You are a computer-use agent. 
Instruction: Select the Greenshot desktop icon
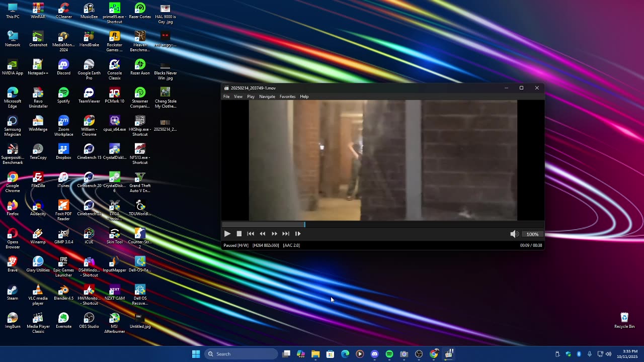pos(38,39)
